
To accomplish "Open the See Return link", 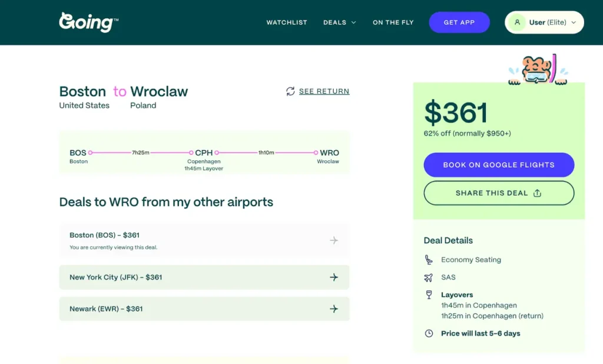I will point(324,91).
